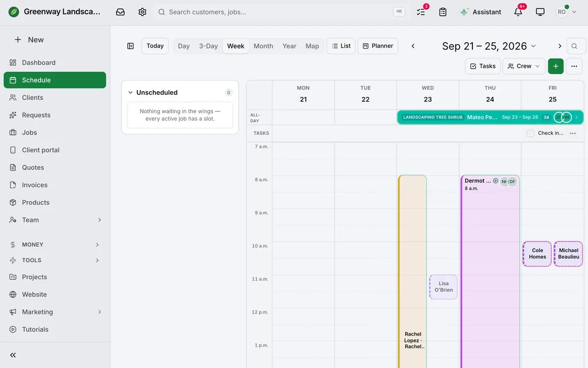This screenshot has height=368, width=588.
Task: Switch to the Map view tab
Action: [312, 46]
